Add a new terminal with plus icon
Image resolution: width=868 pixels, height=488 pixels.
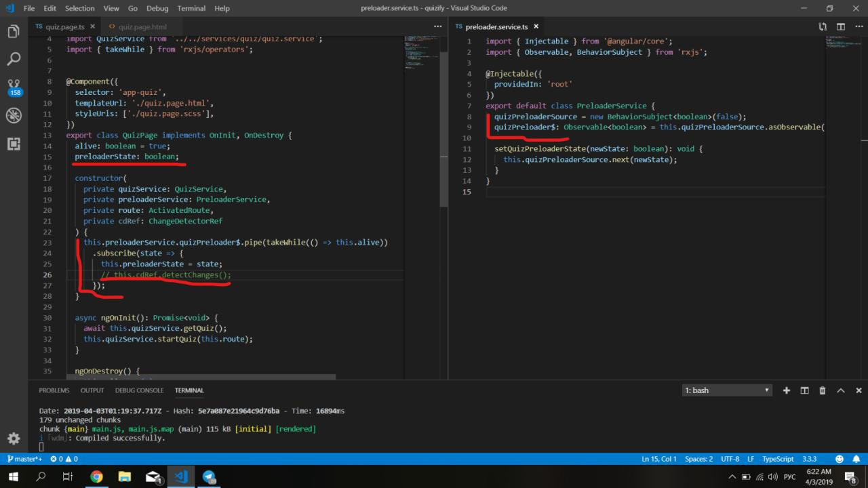pyautogui.click(x=787, y=390)
